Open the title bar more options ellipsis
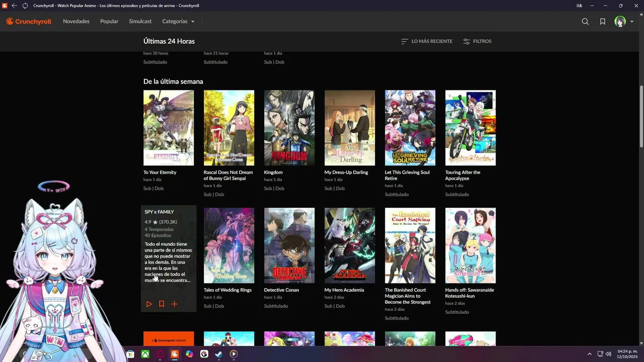This screenshot has width=644, height=362. [x=593, y=6]
